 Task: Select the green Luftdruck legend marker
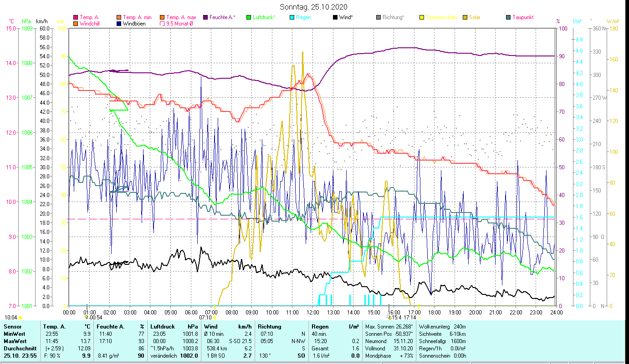click(249, 18)
